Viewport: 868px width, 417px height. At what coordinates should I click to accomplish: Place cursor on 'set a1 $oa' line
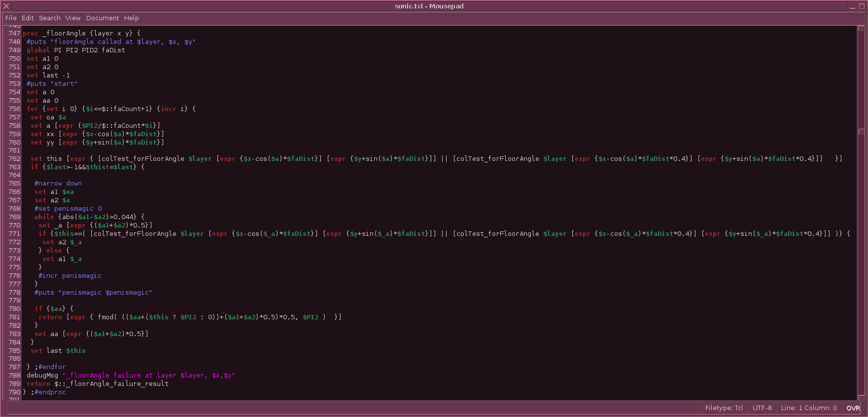pos(54,192)
